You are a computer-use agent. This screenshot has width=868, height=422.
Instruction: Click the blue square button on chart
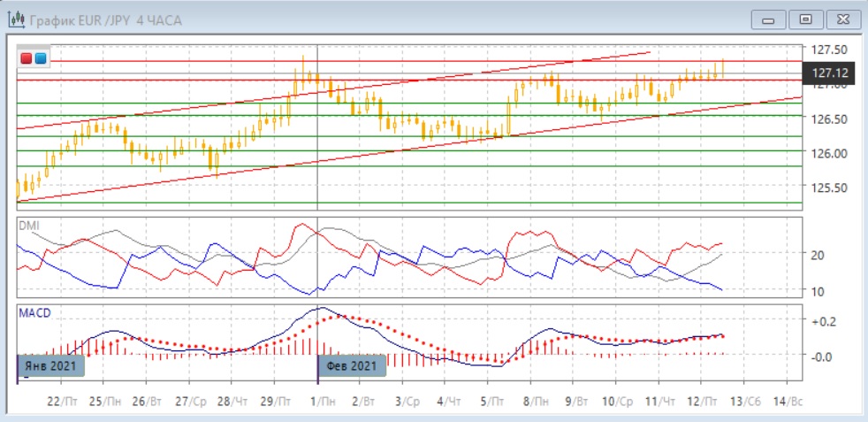pyautogui.click(x=41, y=58)
